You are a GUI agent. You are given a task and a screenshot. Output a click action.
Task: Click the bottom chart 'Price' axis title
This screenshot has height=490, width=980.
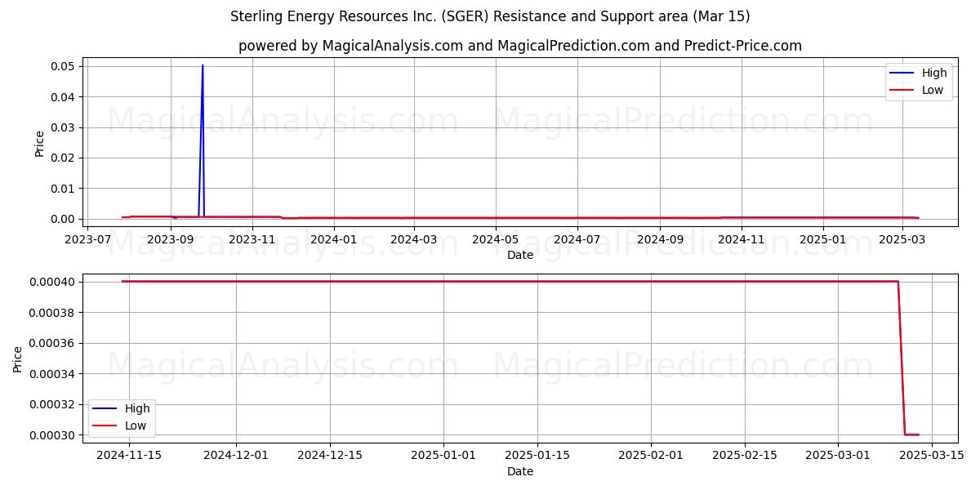[18, 359]
